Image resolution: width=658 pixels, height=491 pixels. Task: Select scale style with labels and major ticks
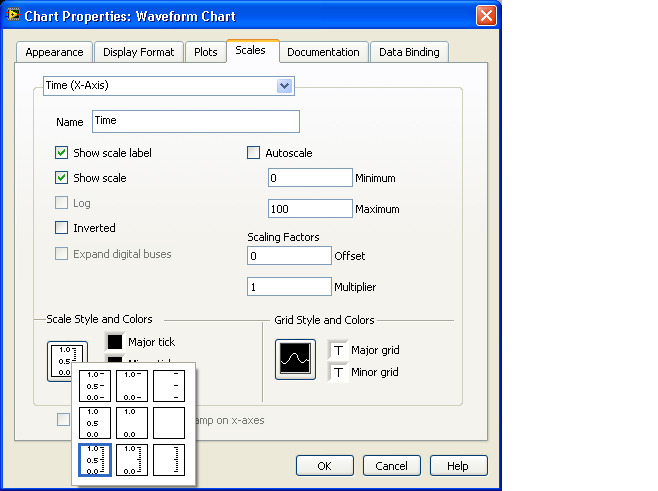tap(96, 385)
